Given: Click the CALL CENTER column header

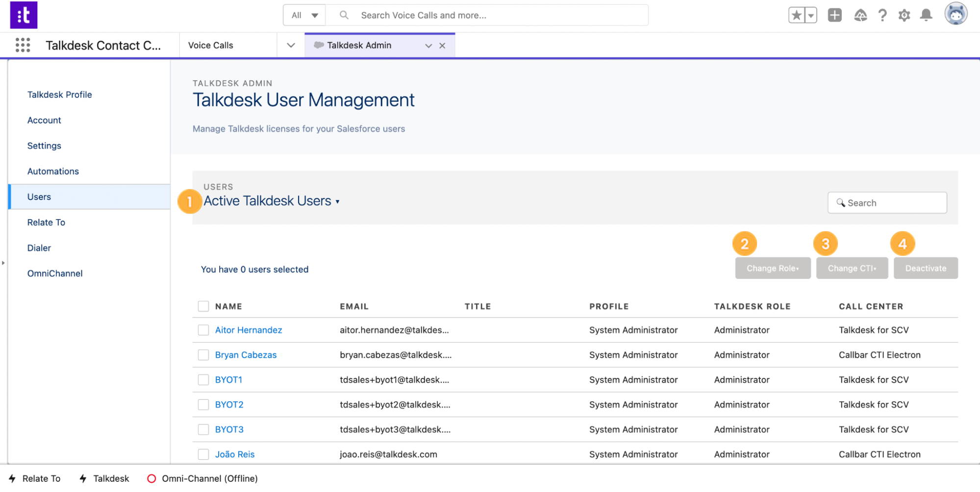Looking at the screenshot, I should click(871, 306).
